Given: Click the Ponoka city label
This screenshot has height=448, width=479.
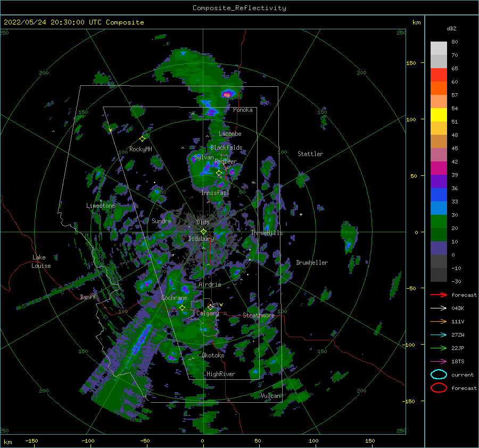Looking at the screenshot, I should pyautogui.click(x=243, y=110).
